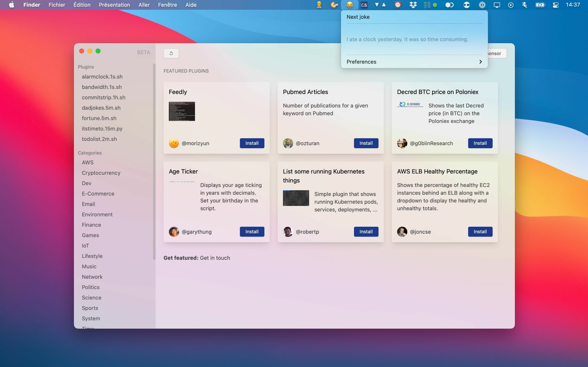Open the Control Center in menu bar

pyautogui.click(x=556, y=5)
